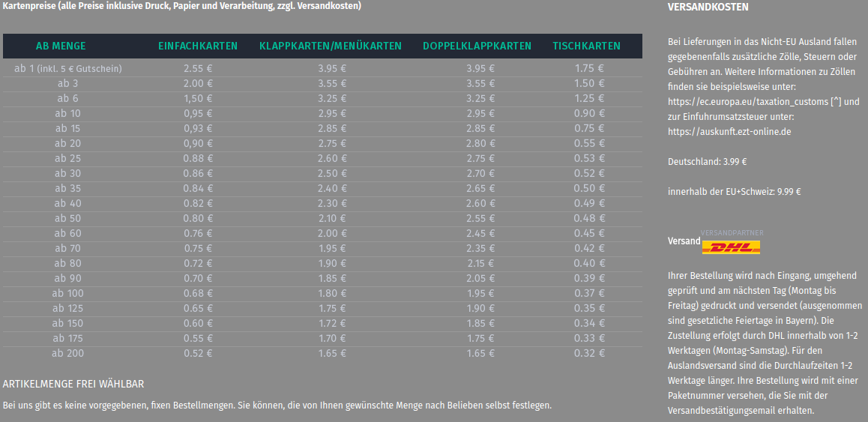Click the Kartenpreise heading above the table

click(x=182, y=6)
